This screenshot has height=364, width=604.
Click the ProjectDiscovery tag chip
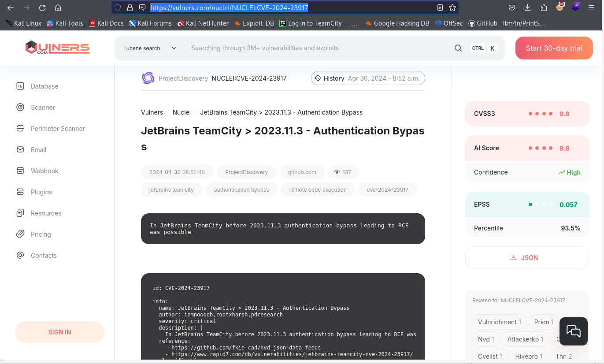tap(246, 172)
